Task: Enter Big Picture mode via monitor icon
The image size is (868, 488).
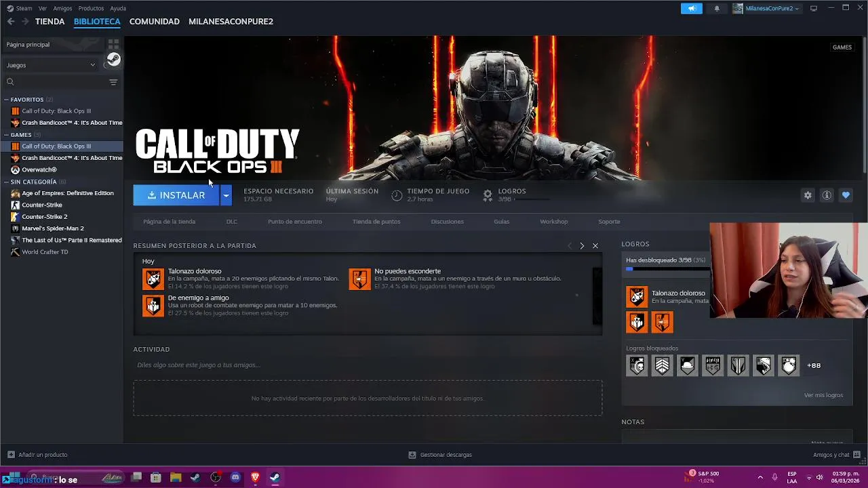Action: [x=814, y=8]
